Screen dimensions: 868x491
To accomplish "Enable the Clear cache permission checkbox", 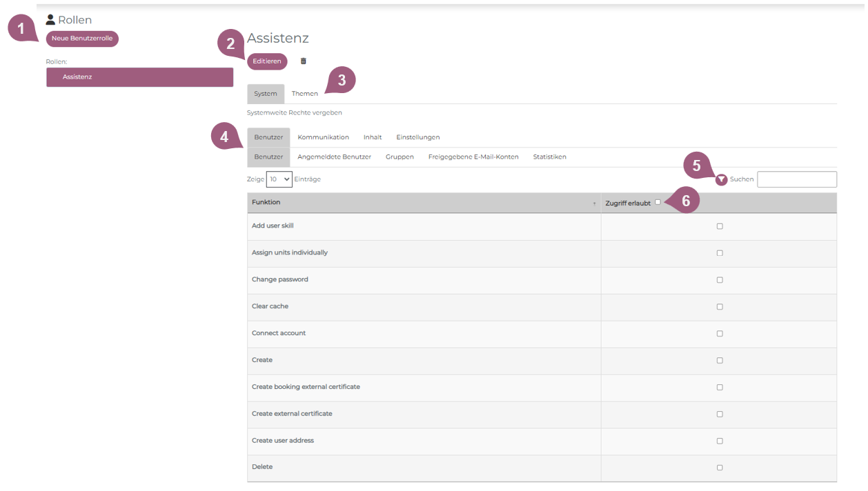I will 720,307.
